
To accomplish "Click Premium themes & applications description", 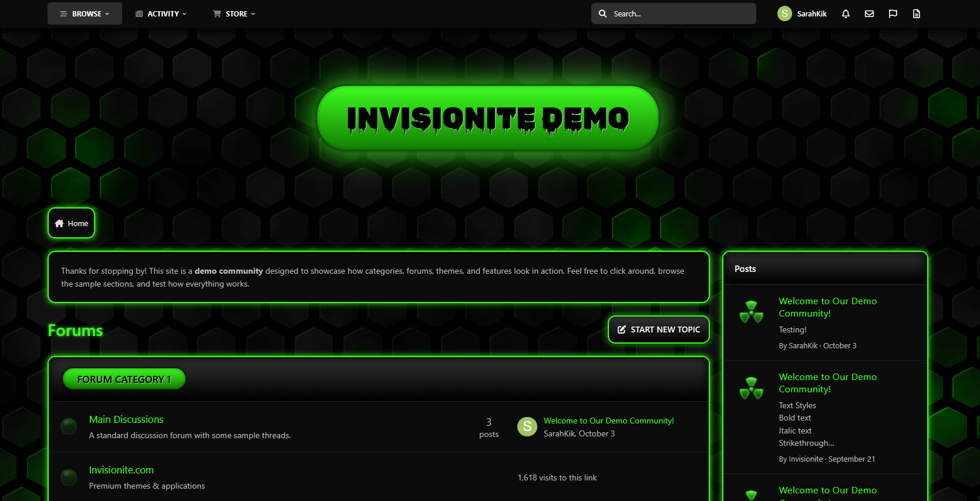I will [x=147, y=486].
